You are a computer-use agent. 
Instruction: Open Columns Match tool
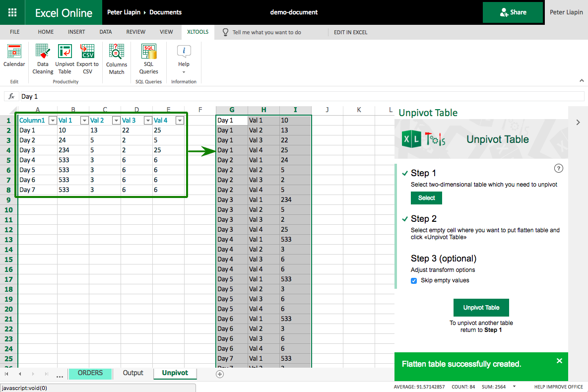tap(116, 59)
